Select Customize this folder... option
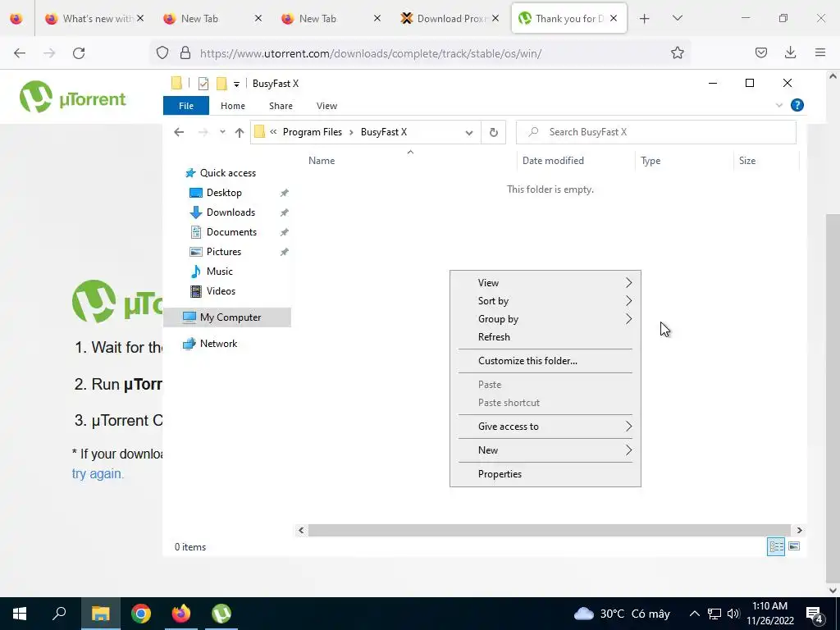 coord(545,361)
